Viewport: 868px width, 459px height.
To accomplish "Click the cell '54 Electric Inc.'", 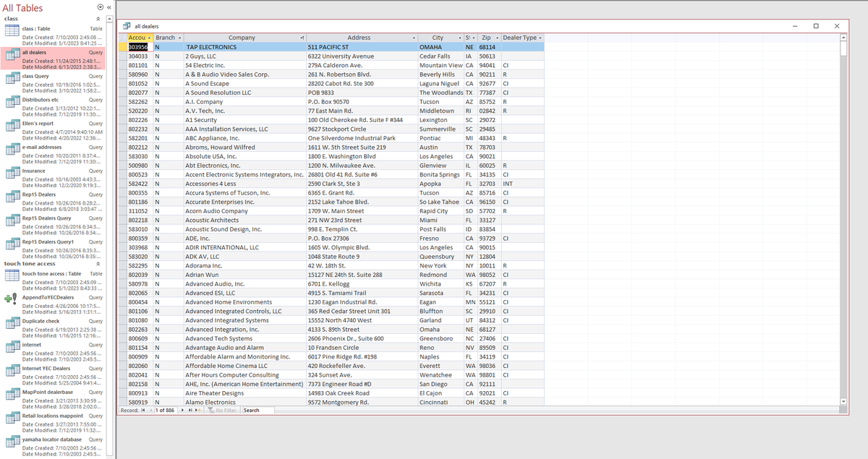I will pos(244,64).
